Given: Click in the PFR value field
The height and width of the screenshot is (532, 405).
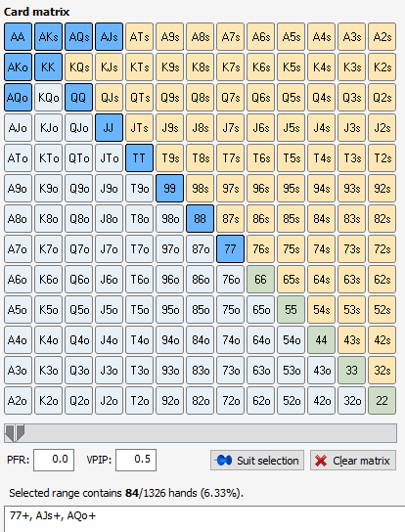Looking at the screenshot, I should coord(54,460).
